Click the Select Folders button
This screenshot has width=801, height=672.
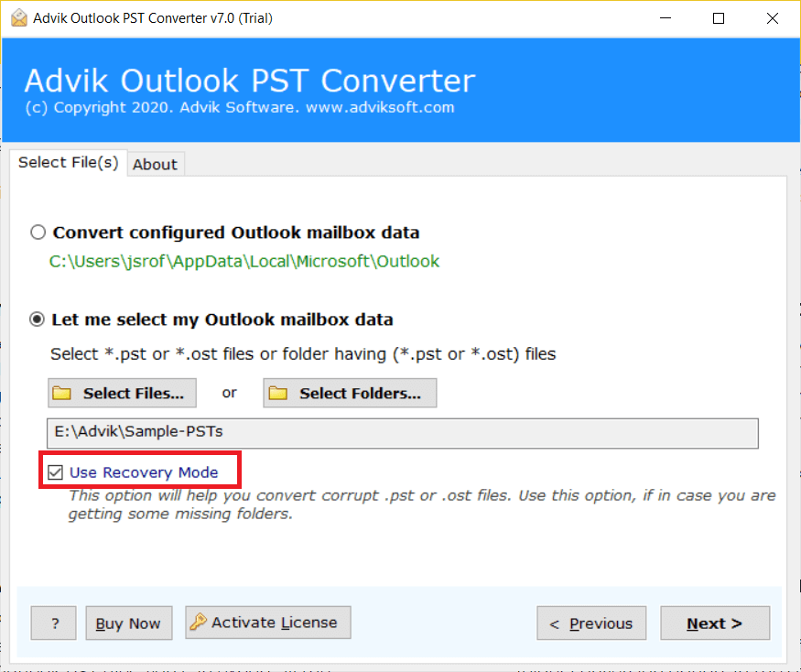349,393
